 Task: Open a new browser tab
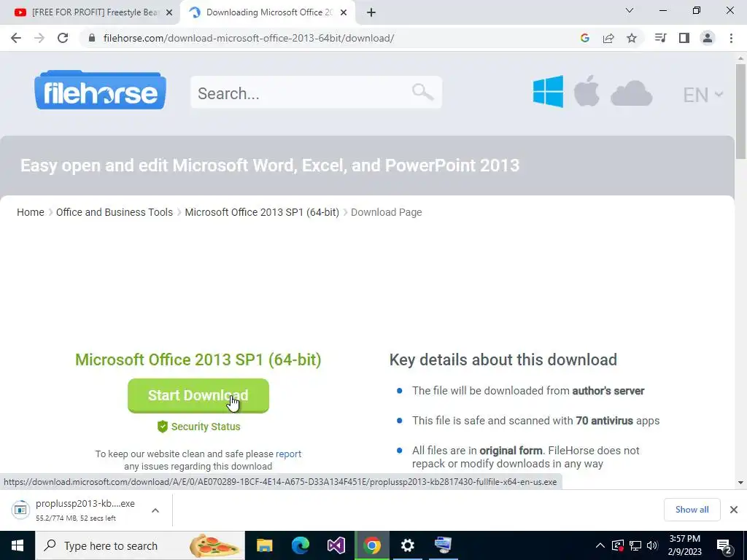[x=371, y=12]
